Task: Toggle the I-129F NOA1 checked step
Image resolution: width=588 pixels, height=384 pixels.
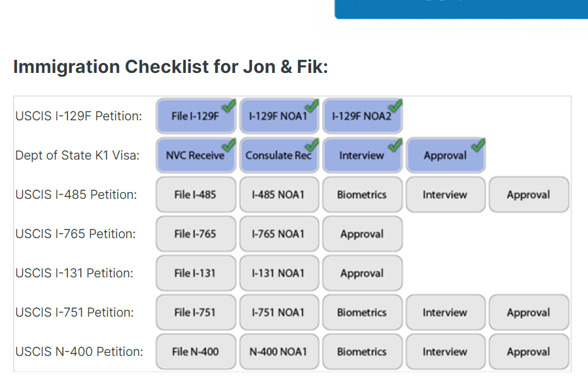Action: [279, 116]
